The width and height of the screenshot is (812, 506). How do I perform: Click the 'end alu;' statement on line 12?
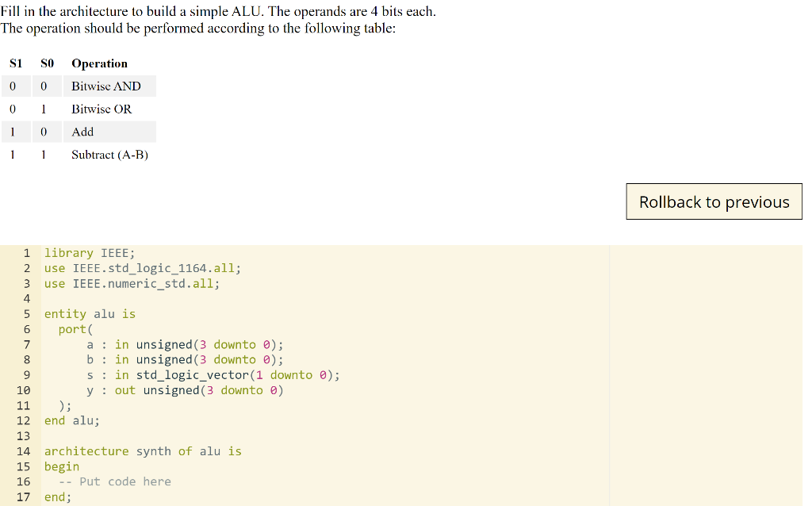tap(71, 420)
